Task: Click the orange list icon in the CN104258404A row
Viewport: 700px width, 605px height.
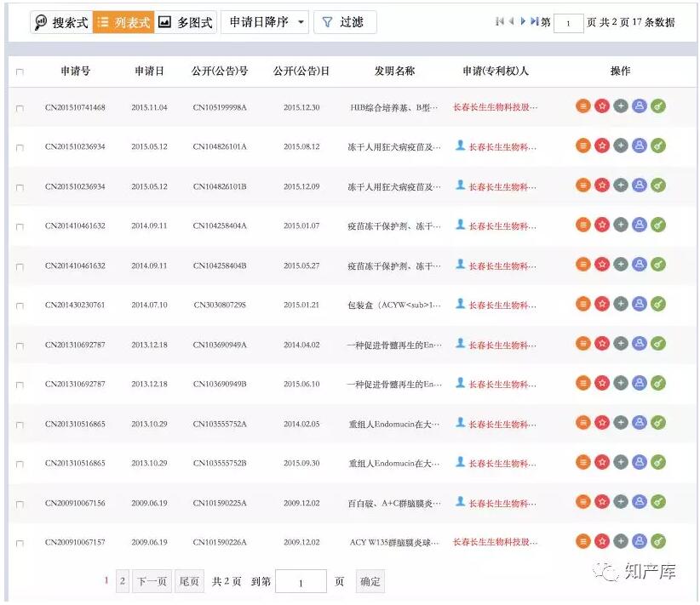Action: coord(583,225)
